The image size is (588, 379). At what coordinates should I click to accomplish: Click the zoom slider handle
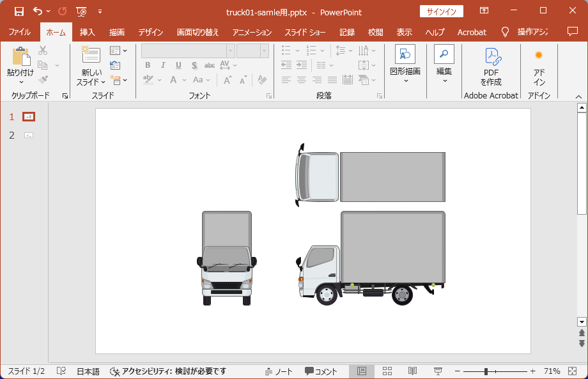[x=486, y=371]
